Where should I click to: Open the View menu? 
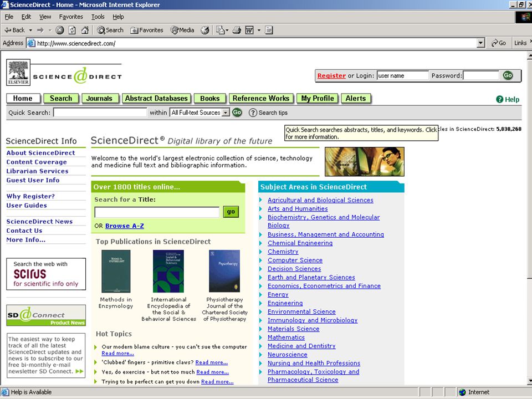click(45, 17)
